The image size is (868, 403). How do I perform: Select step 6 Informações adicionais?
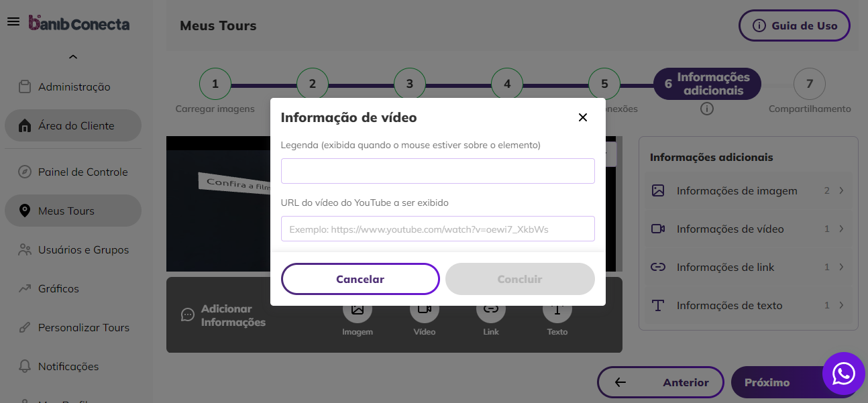click(x=707, y=84)
